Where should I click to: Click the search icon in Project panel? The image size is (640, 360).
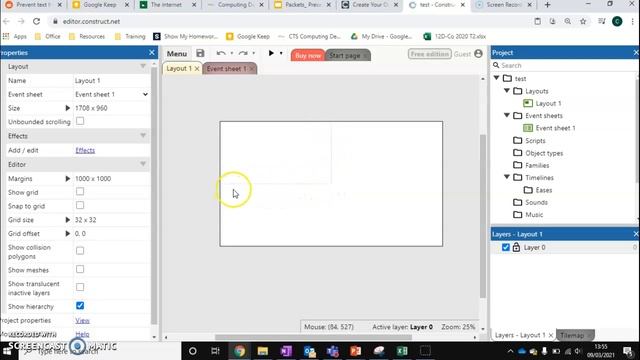(496, 65)
